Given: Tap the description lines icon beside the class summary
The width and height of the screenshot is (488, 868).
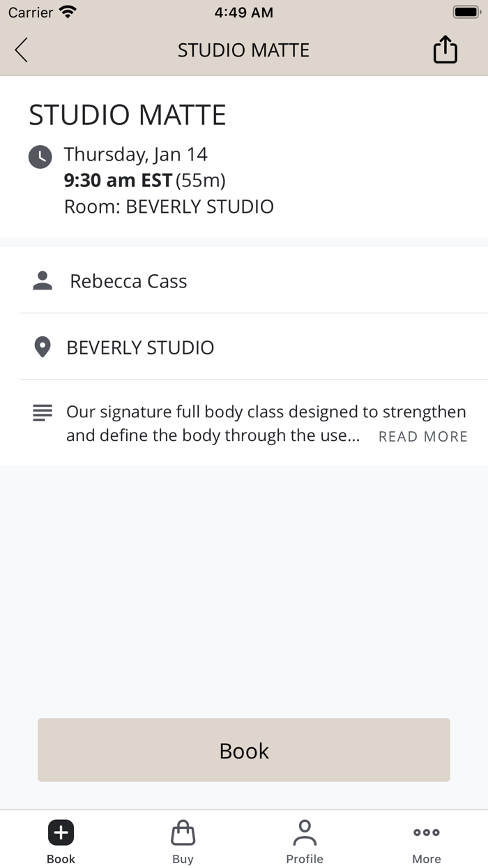Looking at the screenshot, I should click(x=43, y=412).
